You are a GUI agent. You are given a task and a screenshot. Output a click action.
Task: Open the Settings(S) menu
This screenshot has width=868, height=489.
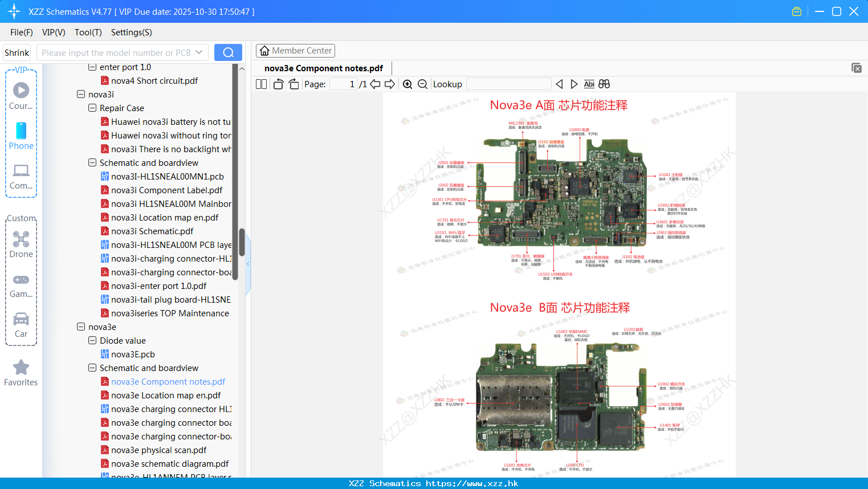pos(132,32)
